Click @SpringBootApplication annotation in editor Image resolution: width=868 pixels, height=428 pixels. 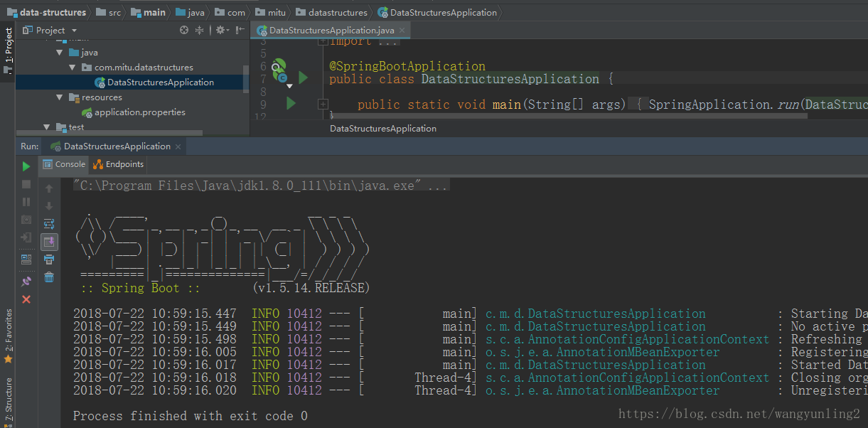(407, 66)
